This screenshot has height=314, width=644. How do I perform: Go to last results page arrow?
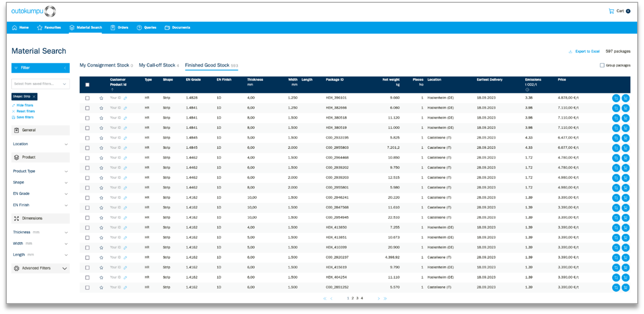(385, 299)
